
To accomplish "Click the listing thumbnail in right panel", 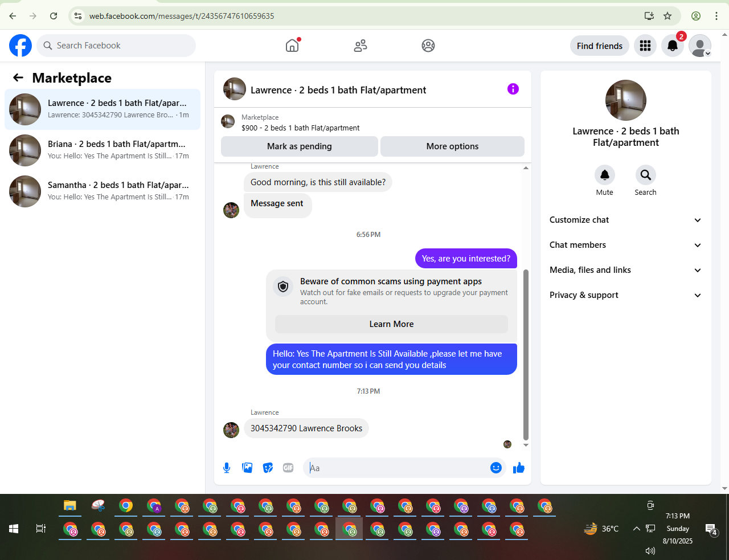I will 626,100.
